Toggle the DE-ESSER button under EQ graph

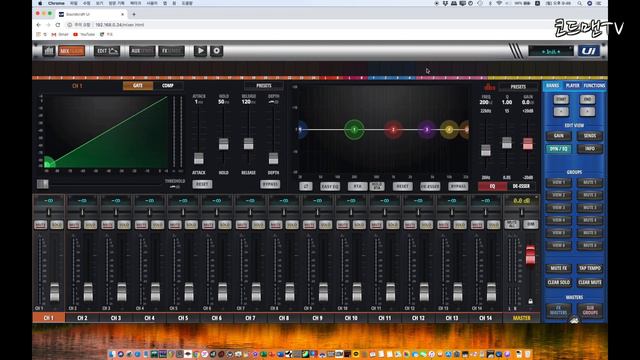[x=430, y=186]
